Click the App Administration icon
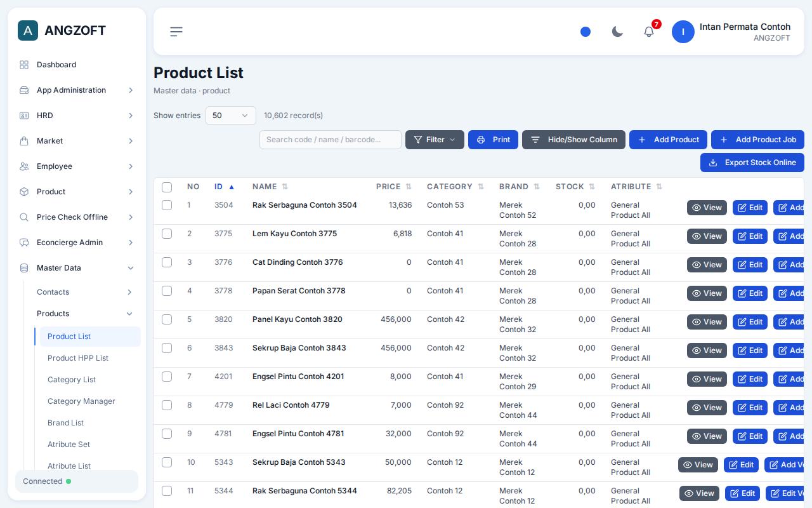This screenshot has height=508, width=812. click(x=24, y=90)
